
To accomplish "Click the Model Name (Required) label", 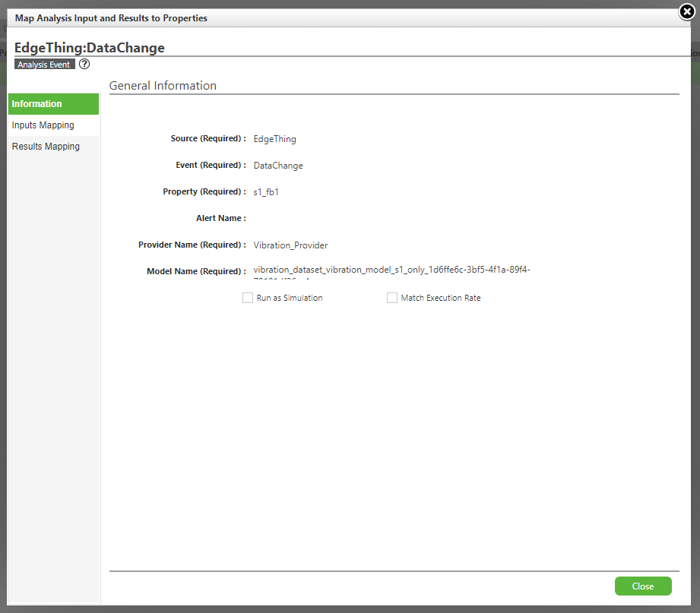I will [196, 271].
